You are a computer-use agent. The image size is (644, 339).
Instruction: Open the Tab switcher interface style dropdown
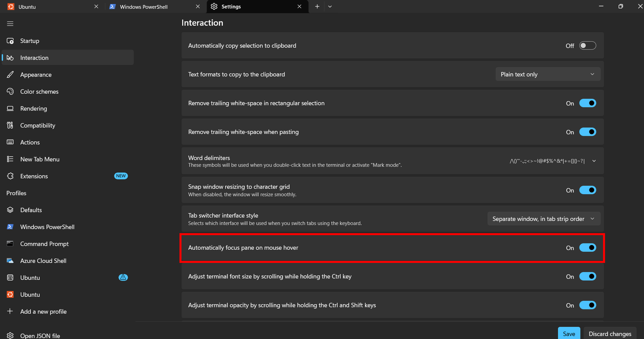tap(544, 219)
